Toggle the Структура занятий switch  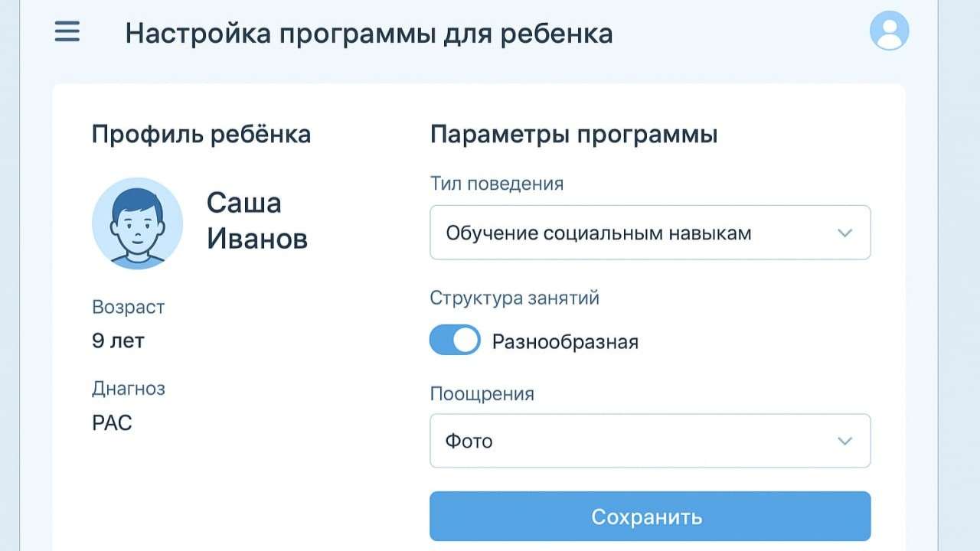tap(455, 341)
